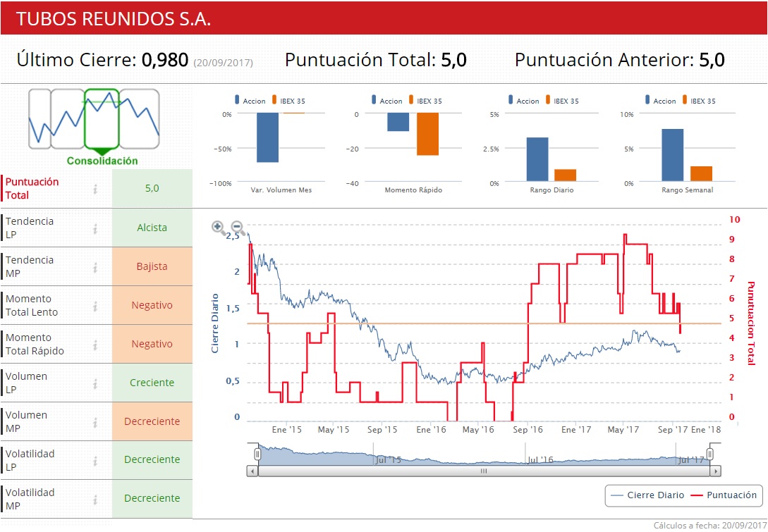Viewport: 768px width, 532px height.
Task: Click the navigator scrollbar right arrow
Action: (716, 471)
